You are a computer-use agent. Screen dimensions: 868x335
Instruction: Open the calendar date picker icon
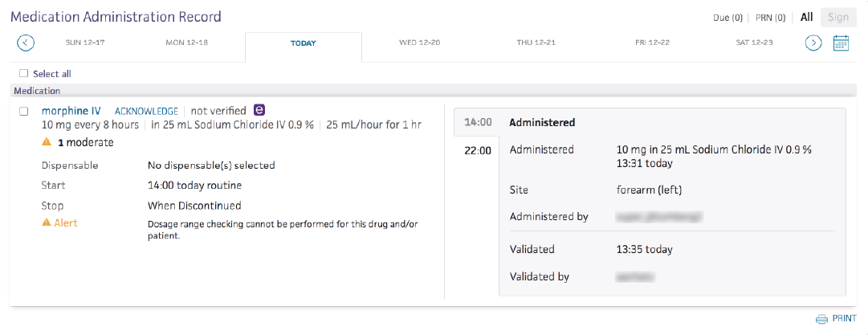(x=841, y=43)
